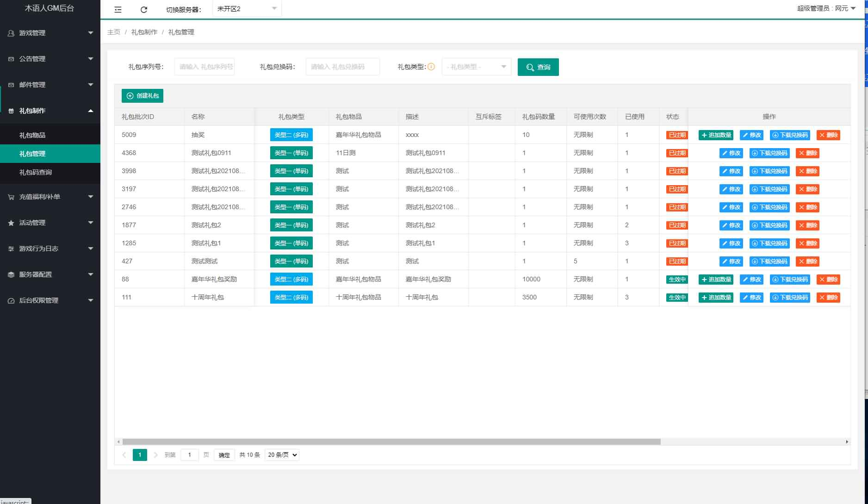Refresh the page with reload icon
The height and width of the screenshot is (504, 868).
144,9
